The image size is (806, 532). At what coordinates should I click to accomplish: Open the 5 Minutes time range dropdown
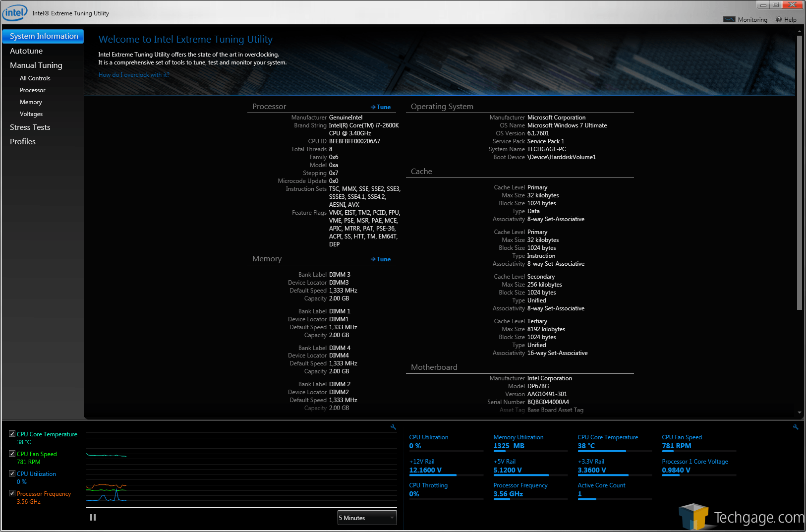coord(367,518)
